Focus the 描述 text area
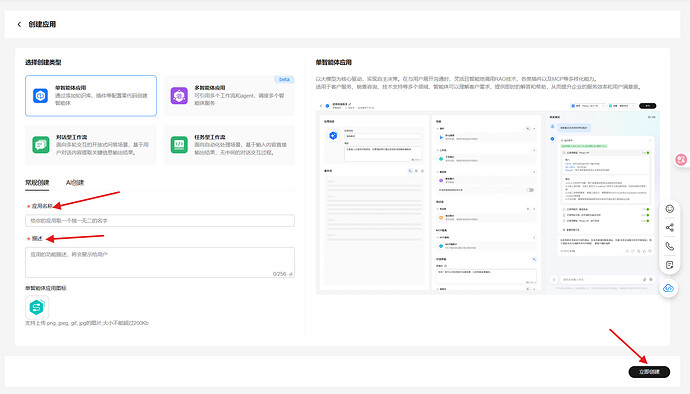Screen dimensions: 690x394 [x=160, y=262]
